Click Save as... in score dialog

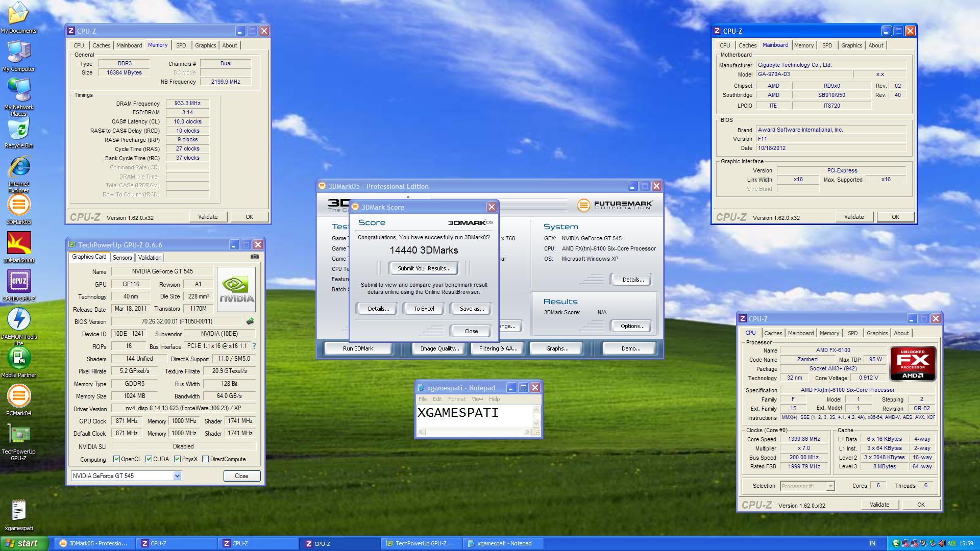click(x=472, y=309)
